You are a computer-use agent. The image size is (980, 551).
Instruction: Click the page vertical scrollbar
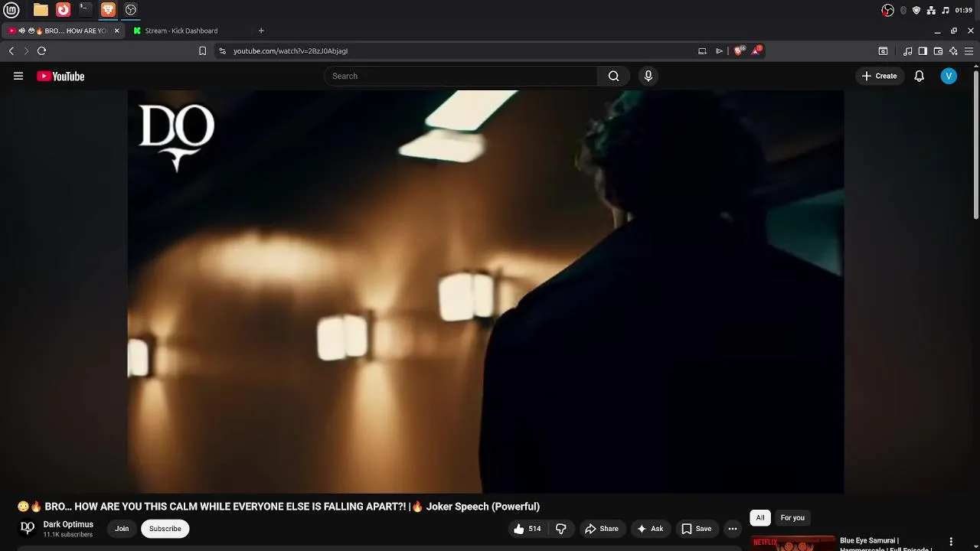pyautogui.click(x=976, y=145)
